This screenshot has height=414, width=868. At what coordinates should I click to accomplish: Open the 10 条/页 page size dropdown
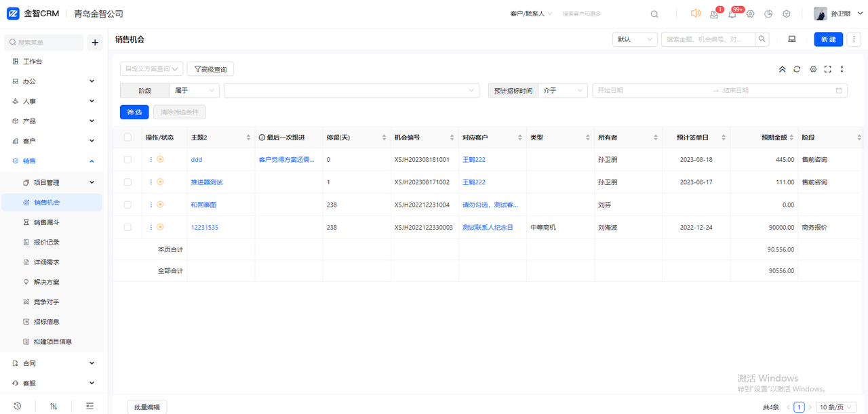click(x=836, y=407)
